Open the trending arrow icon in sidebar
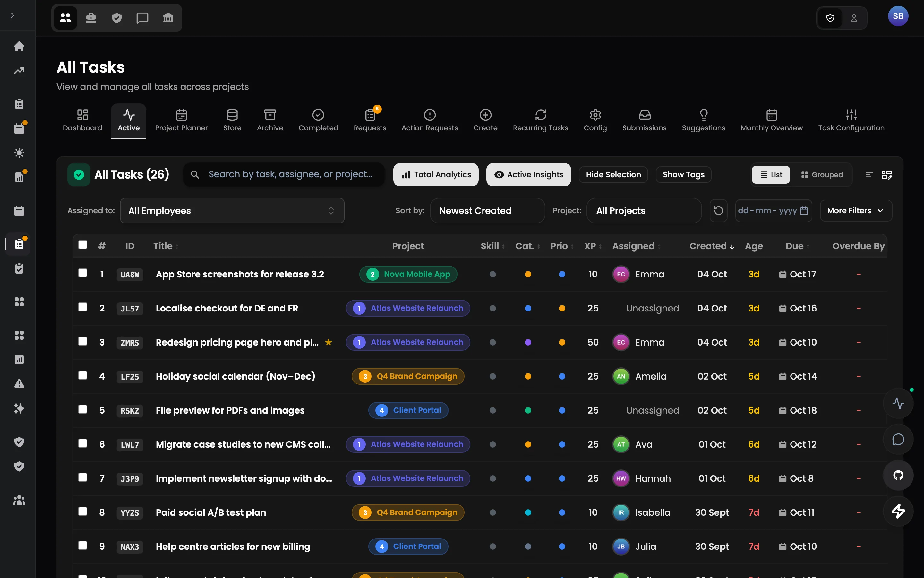Screen dimensions: 924x578 [x=19, y=71]
